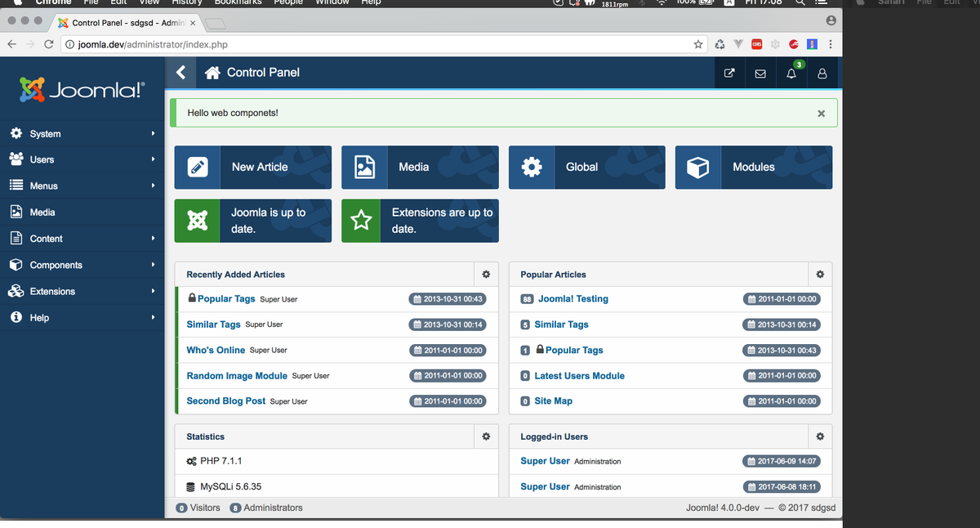
Task: Open the Who's Online article
Action: click(x=216, y=350)
